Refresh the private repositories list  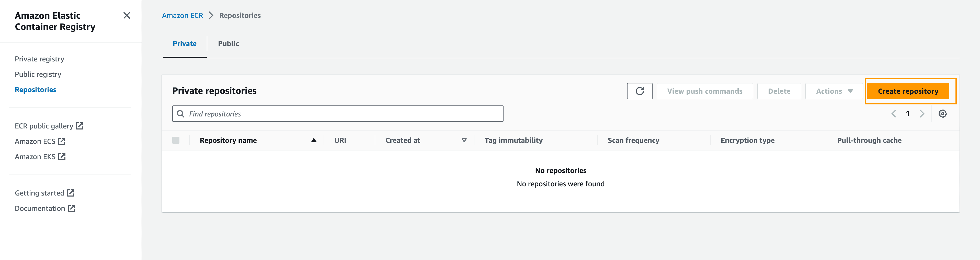coord(640,91)
